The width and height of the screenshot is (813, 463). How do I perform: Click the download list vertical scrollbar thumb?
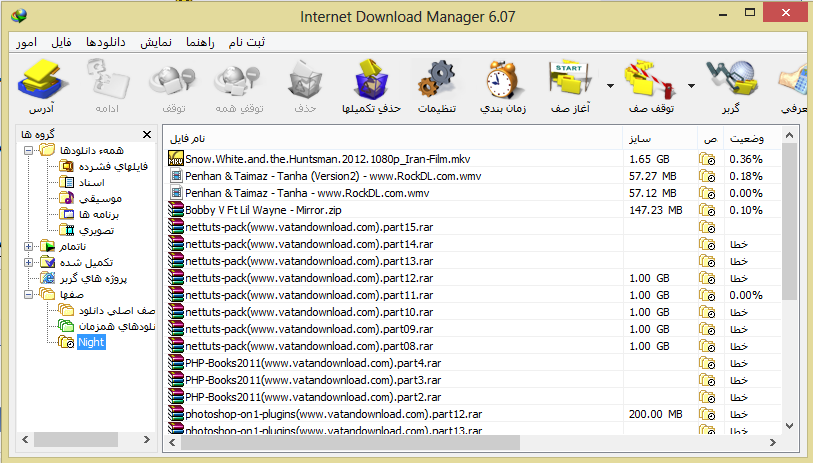(789, 222)
